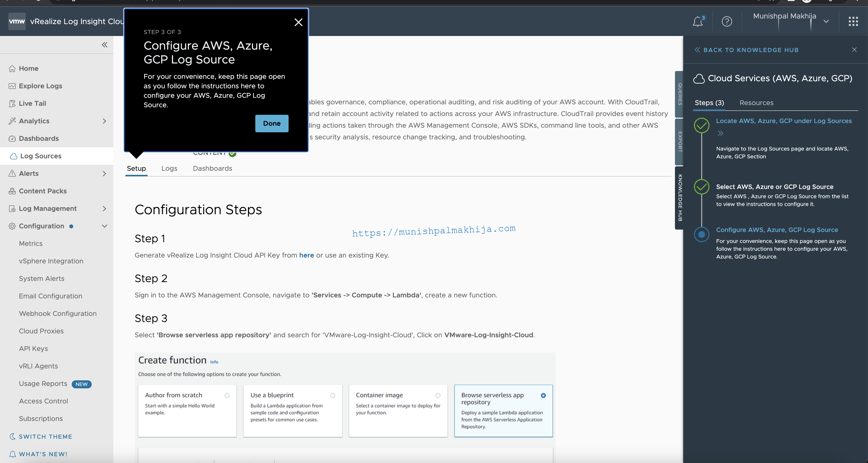Click the first step green checkmark circle
868x463 pixels.
pos(701,125)
